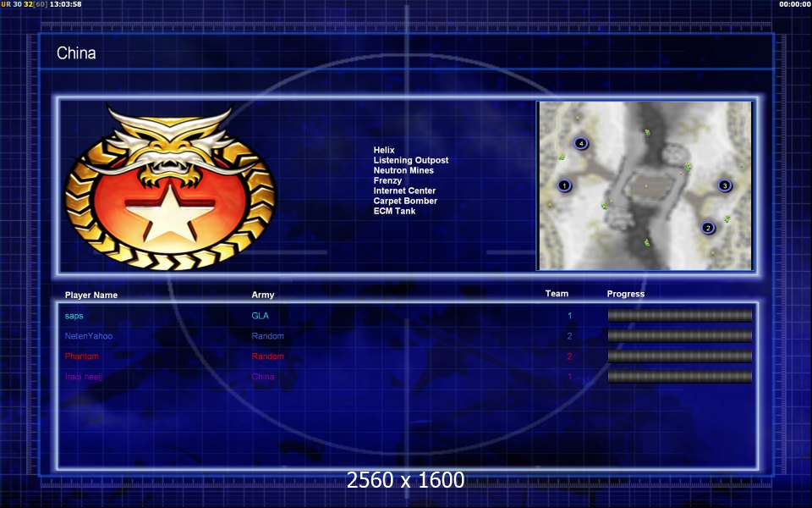Click ECM Tank in the unit list
This screenshot has height=508, width=812.
[x=394, y=211]
